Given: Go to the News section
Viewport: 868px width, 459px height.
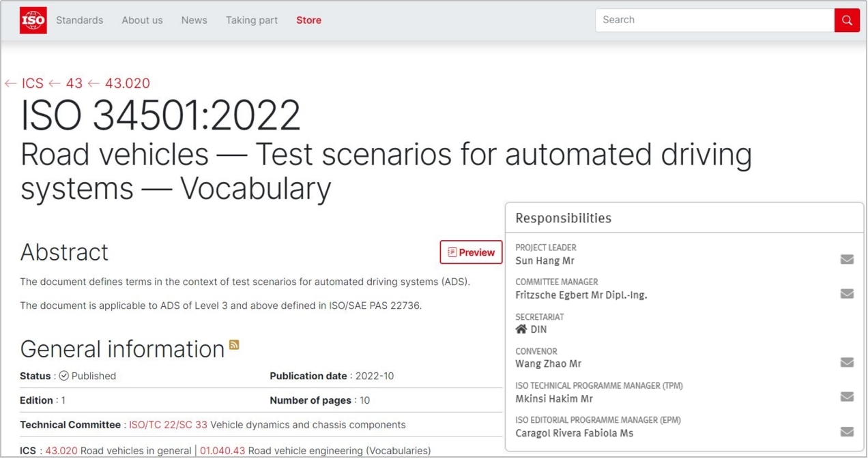Looking at the screenshot, I should (x=194, y=20).
